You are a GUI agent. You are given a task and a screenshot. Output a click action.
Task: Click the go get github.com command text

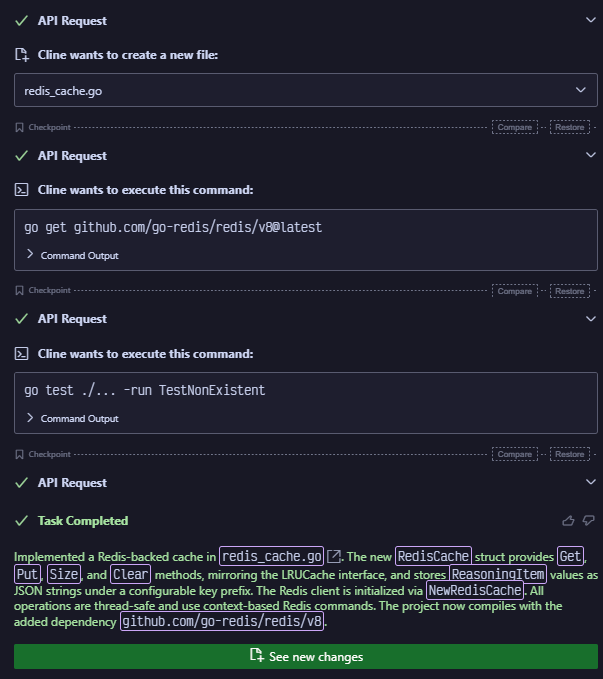click(173, 227)
